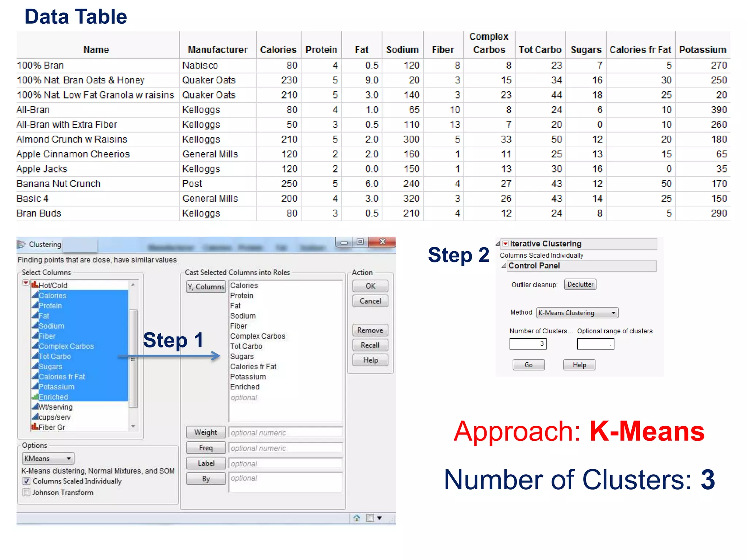This screenshot has width=747, height=560.
Task: Click the Select Columns scroll down arrow
Action: pos(133,426)
